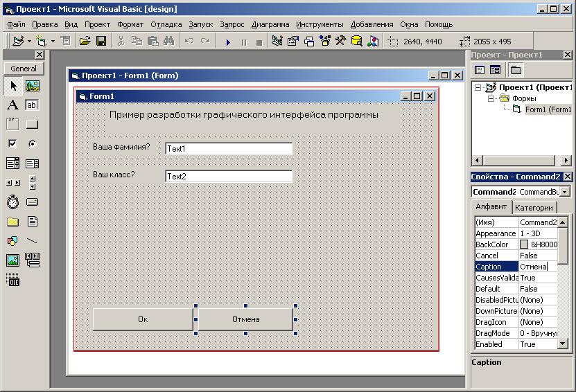The height and width of the screenshot is (392, 576).
Task: Open Project Explorer from the toolbar
Action: click(x=277, y=42)
